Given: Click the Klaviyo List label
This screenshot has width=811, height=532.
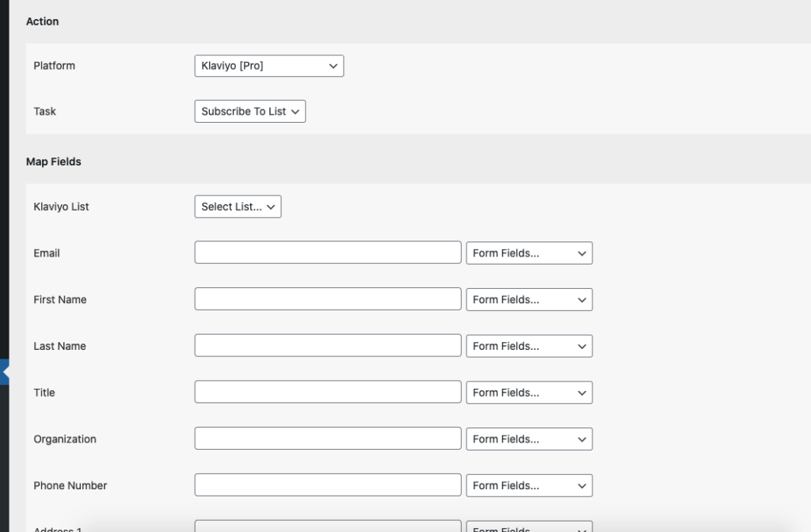Looking at the screenshot, I should [x=61, y=207].
